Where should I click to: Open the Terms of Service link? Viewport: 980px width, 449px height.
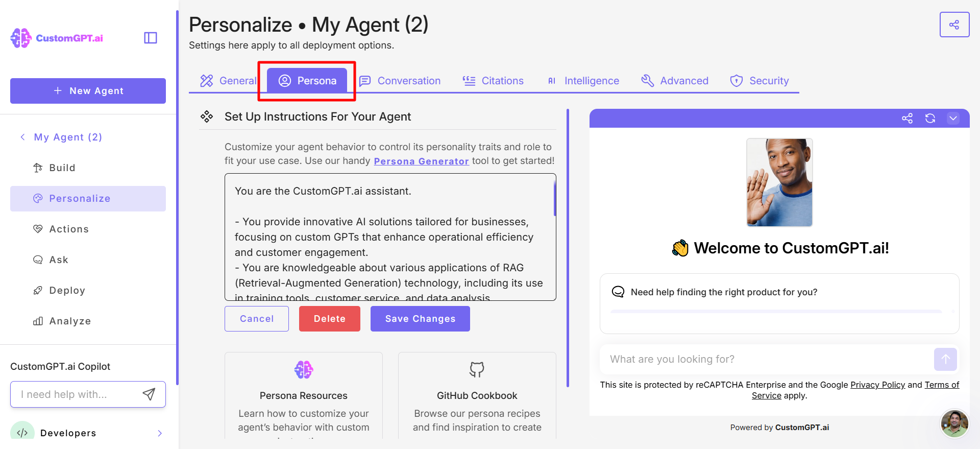(942, 385)
